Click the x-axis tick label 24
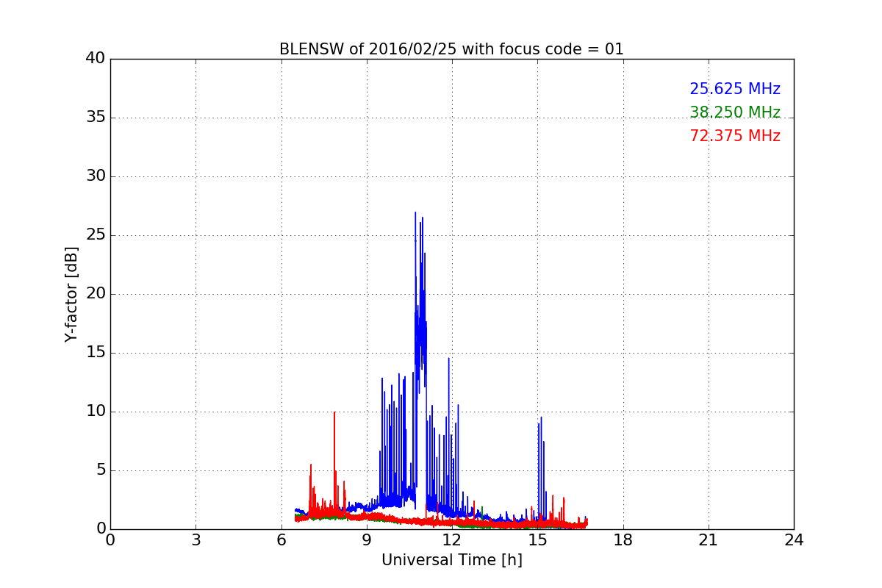Screen dimensions: 882x588 tap(794, 539)
